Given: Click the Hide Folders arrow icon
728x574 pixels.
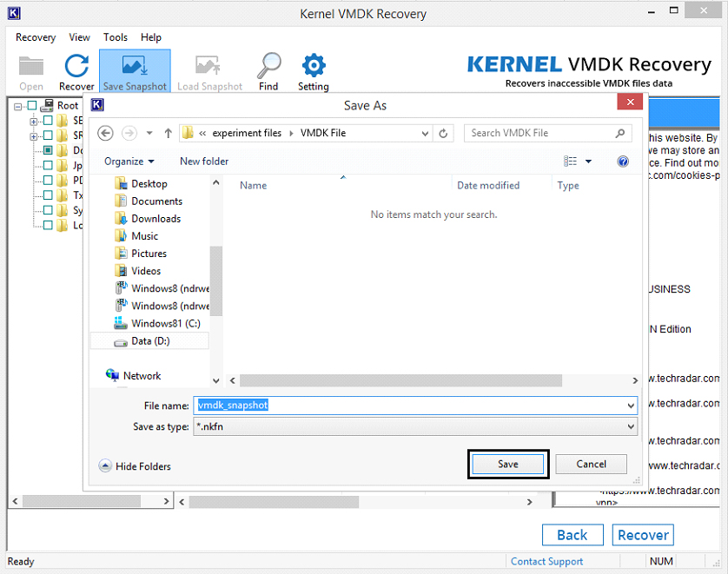Looking at the screenshot, I should pyautogui.click(x=105, y=465).
